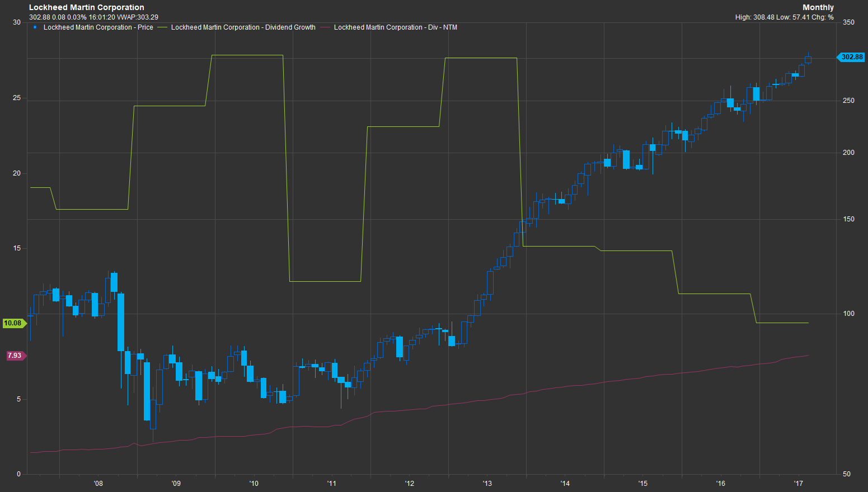
Task: Select the 'Lockheed Martin Corporation - Dividend Growth' legend label
Action: [243, 27]
